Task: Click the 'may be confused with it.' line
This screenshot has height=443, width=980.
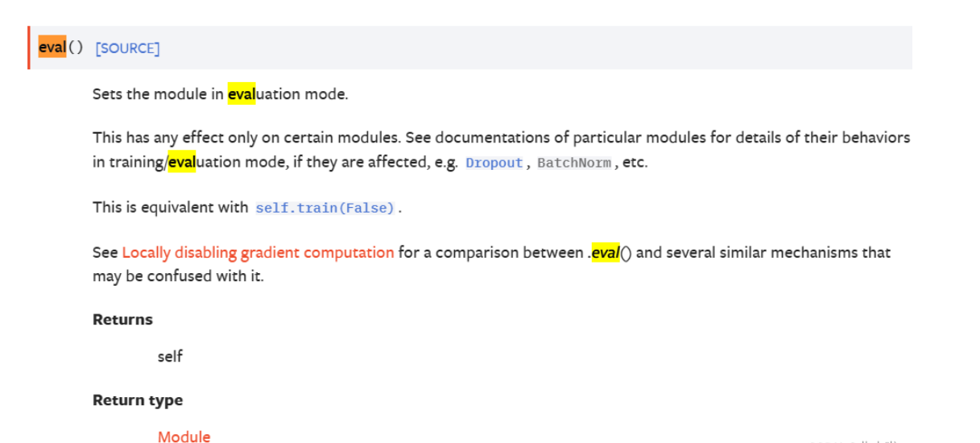Action: pyautogui.click(x=178, y=276)
